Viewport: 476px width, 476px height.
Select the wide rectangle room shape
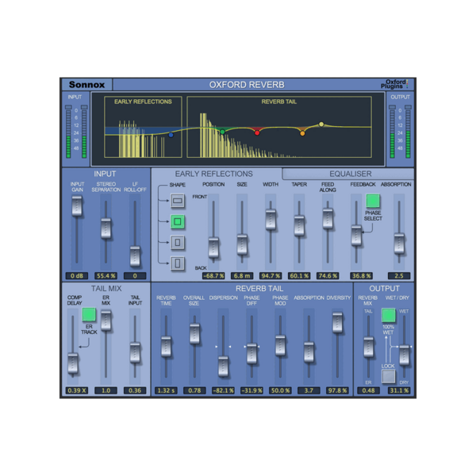click(x=178, y=201)
